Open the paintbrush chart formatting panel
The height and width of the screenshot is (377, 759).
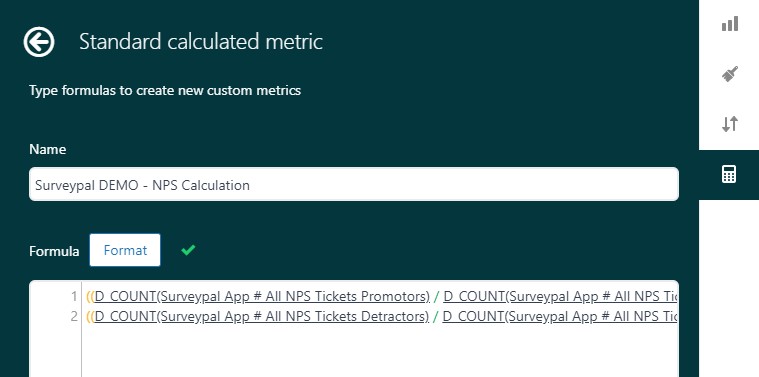coord(729,74)
